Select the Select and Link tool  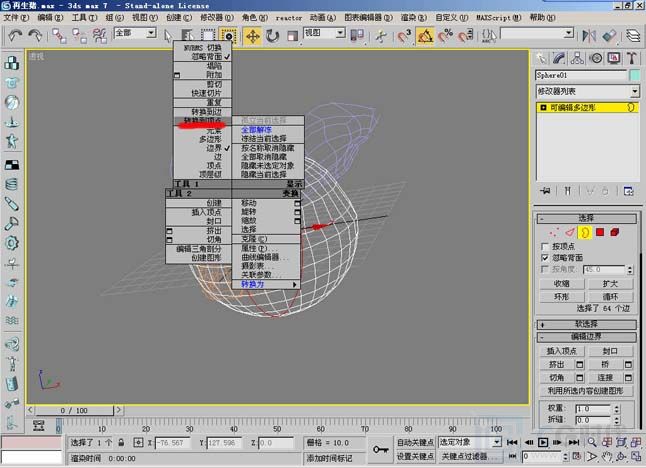[59, 36]
